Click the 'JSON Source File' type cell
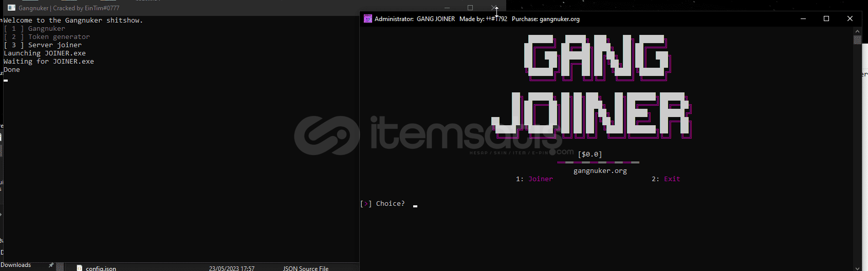This screenshot has height=271, width=868. click(x=305, y=268)
